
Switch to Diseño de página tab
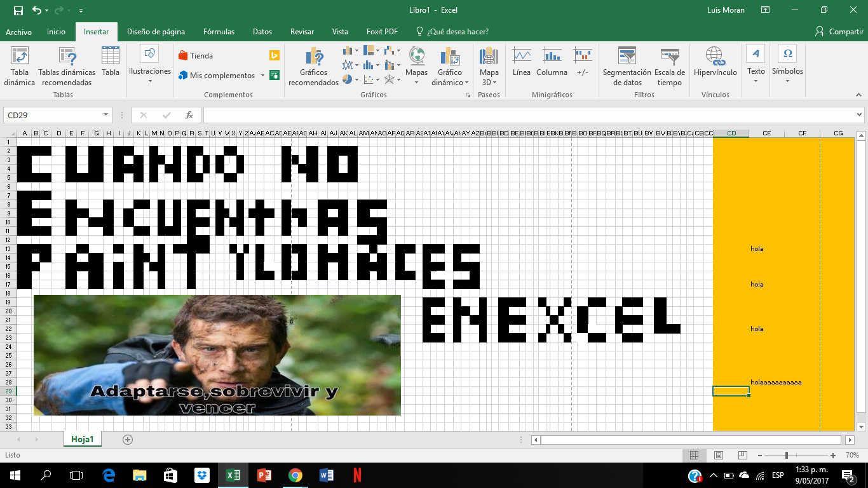pyautogui.click(x=156, y=32)
